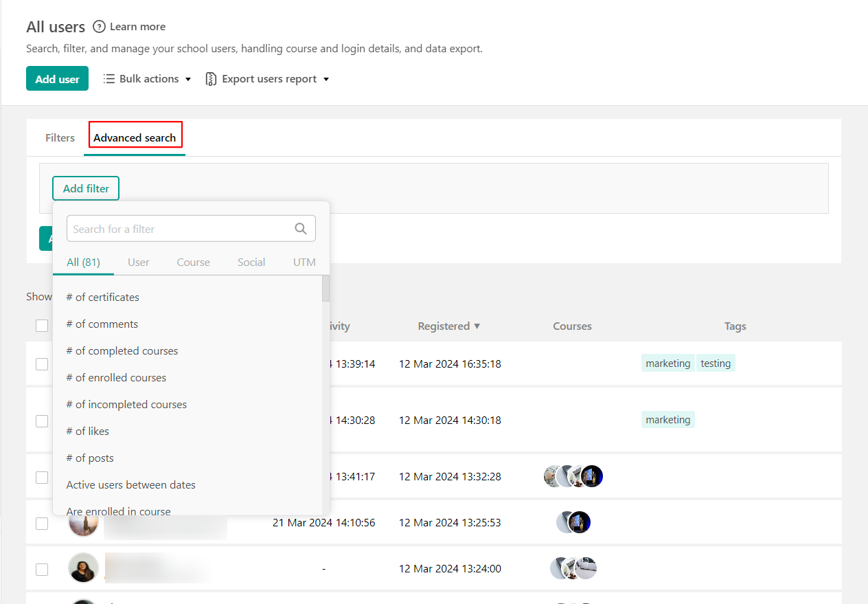Open the Learn more link

click(x=138, y=26)
